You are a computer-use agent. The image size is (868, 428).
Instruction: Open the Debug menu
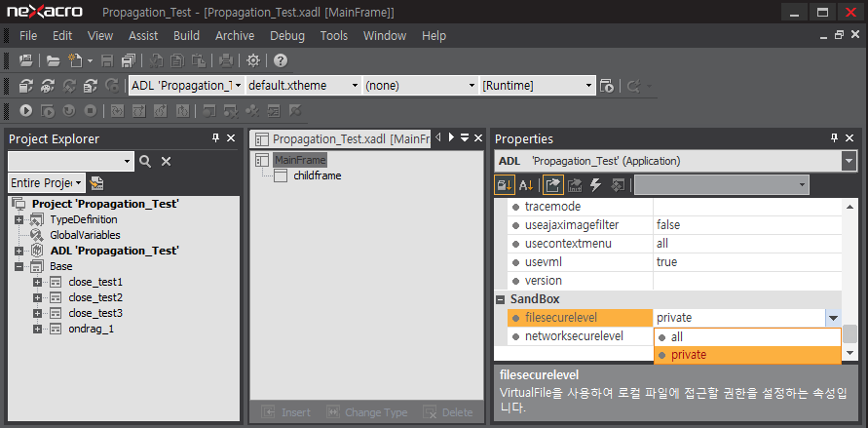pyautogui.click(x=287, y=36)
